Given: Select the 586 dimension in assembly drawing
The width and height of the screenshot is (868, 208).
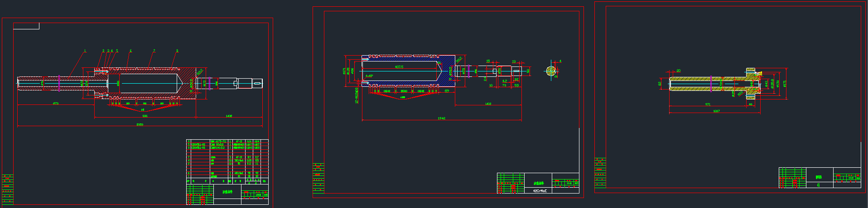Looking at the screenshot, I should 145,116.
